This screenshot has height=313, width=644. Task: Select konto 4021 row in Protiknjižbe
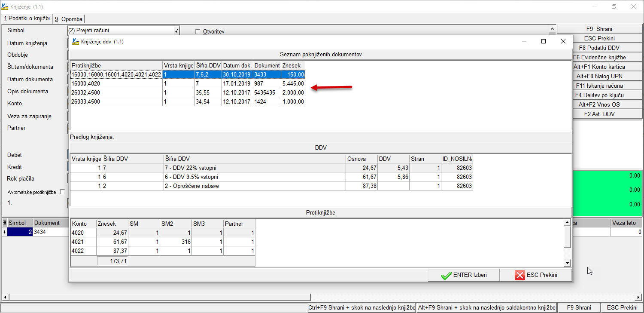click(163, 242)
